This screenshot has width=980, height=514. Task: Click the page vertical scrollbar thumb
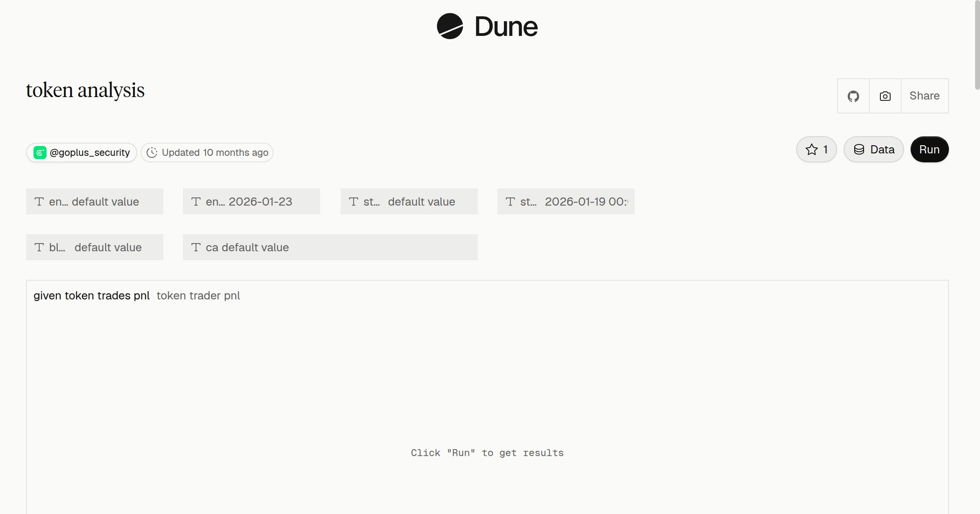[977, 45]
